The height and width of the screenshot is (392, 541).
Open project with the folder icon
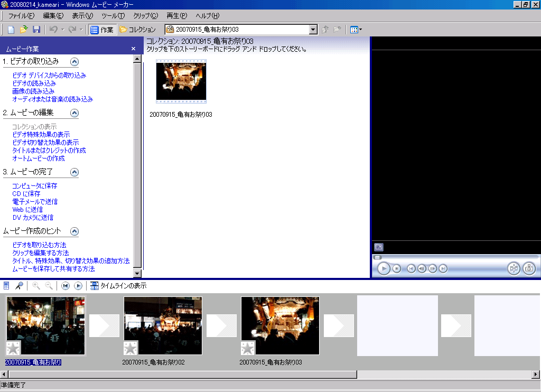click(24, 30)
